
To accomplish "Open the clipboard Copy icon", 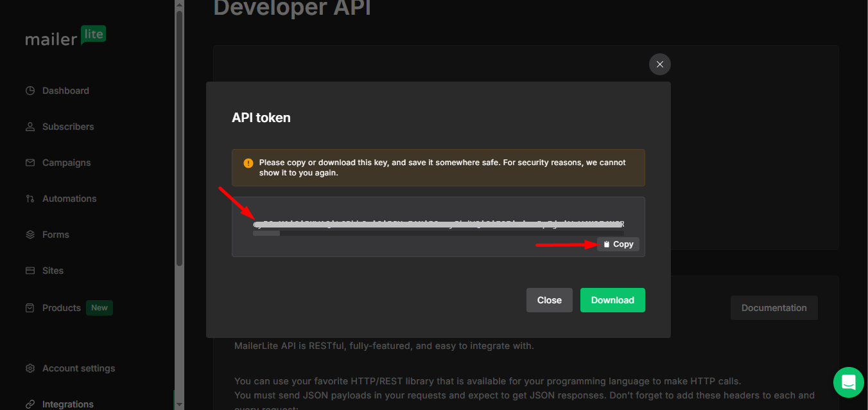I will coord(606,244).
